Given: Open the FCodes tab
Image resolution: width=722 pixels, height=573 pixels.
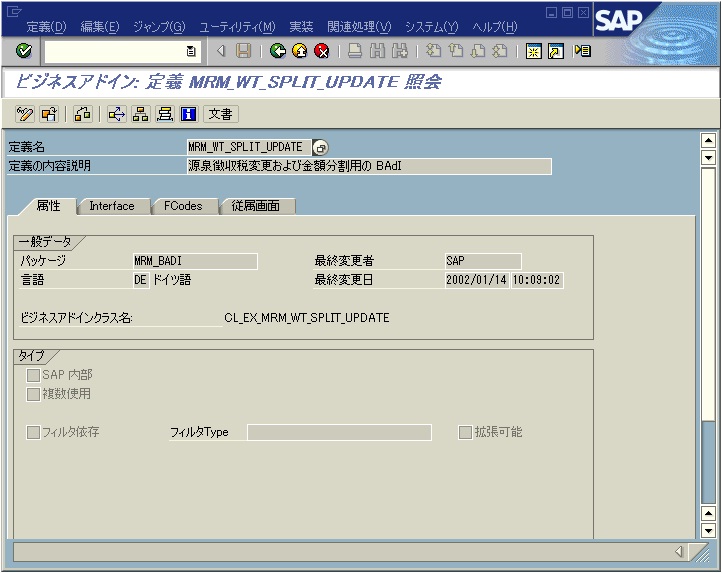Looking at the screenshot, I should [183, 206].
